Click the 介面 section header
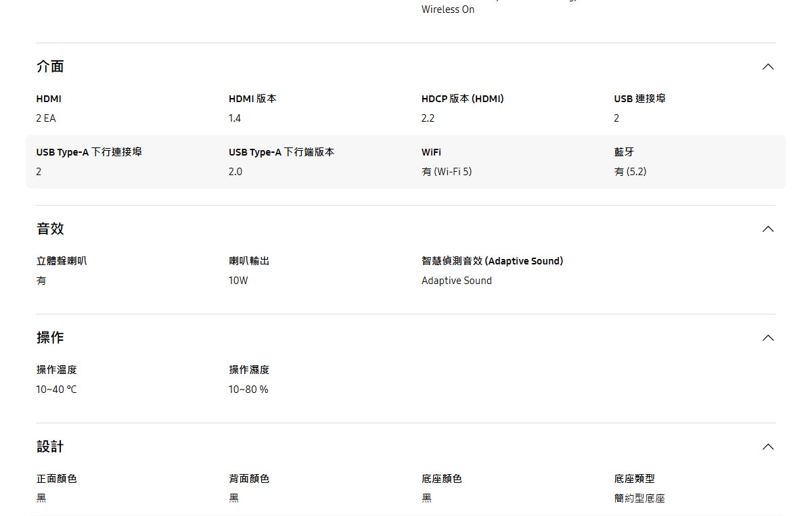 point(49,66)
